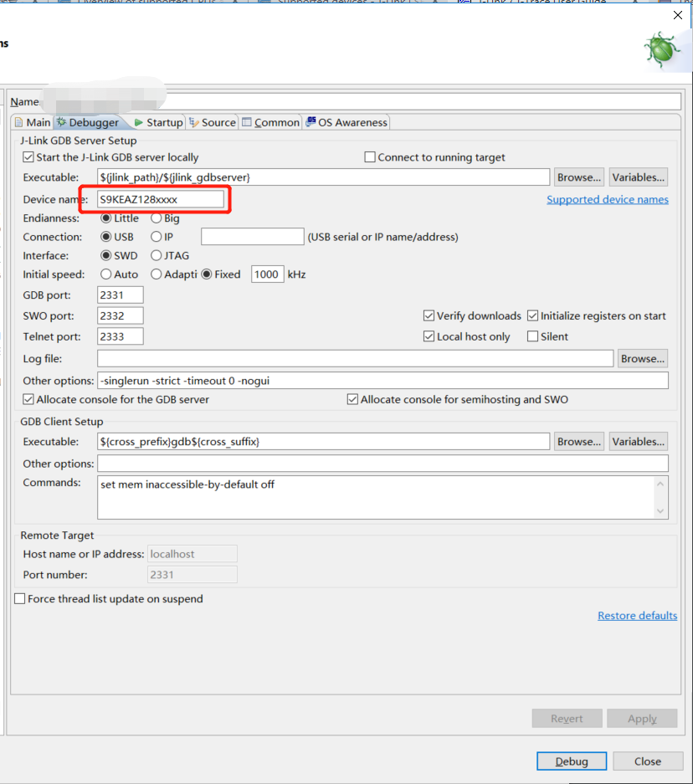Click the GDB client Executable field
Viewport: 693px width, 784px height.
[324, 442]
